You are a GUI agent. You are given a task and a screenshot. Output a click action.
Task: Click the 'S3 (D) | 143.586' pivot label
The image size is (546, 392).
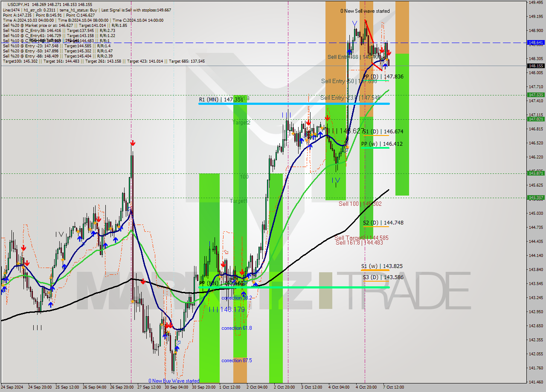383,277
